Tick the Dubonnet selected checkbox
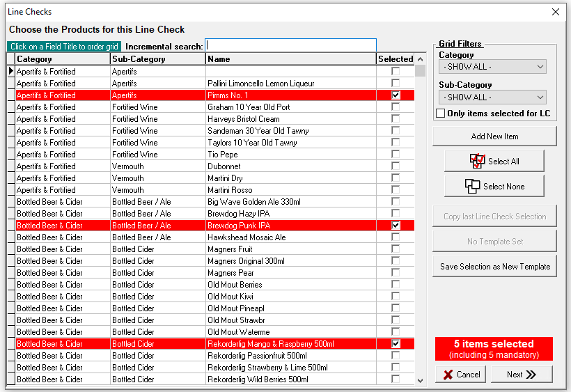 (396, 166)
